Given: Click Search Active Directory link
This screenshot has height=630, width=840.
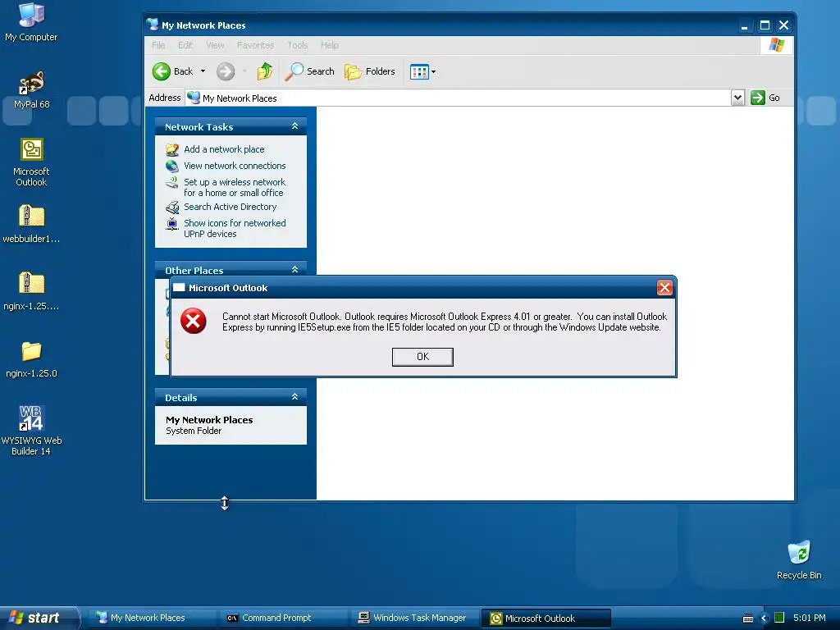Looking at the screenshot, I should 231,207.
